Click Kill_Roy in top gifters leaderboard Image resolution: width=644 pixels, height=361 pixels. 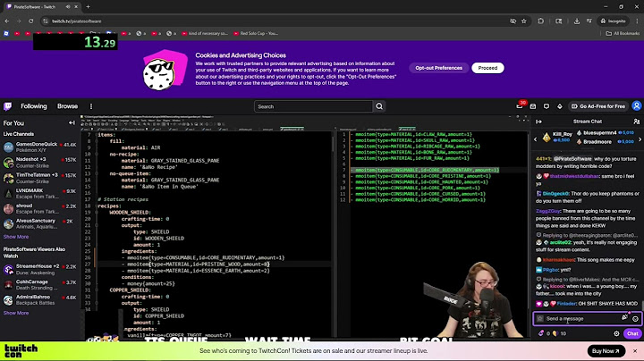click(563, 134)
